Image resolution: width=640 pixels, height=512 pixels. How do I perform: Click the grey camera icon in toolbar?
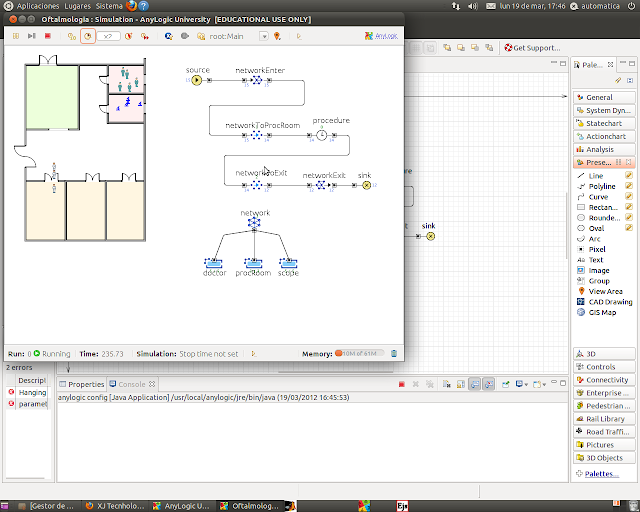(184, 36)
